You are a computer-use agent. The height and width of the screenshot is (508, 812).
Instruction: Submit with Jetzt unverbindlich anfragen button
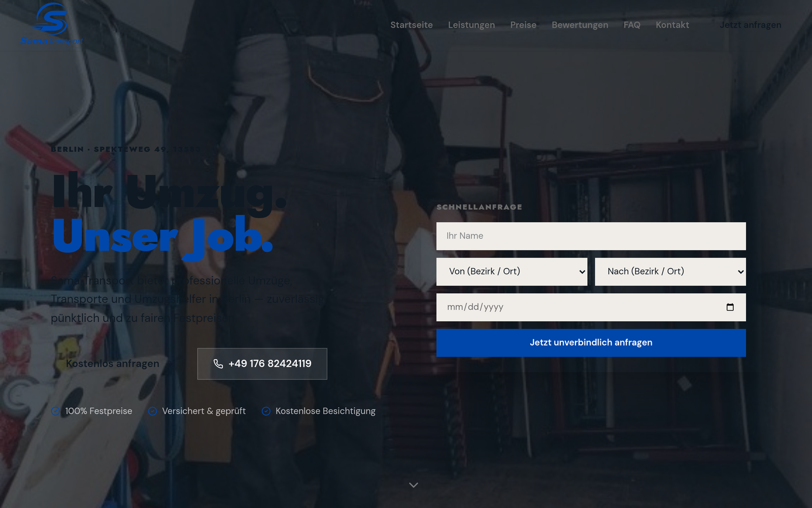pos(591,342)
